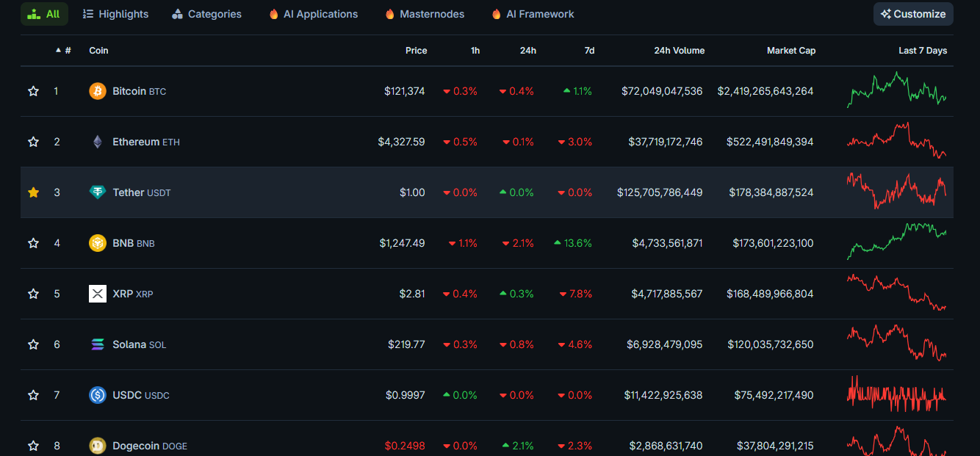Click BNB price $1,247.49
This screenshot has width=980, height=456.
click(402, 243)
